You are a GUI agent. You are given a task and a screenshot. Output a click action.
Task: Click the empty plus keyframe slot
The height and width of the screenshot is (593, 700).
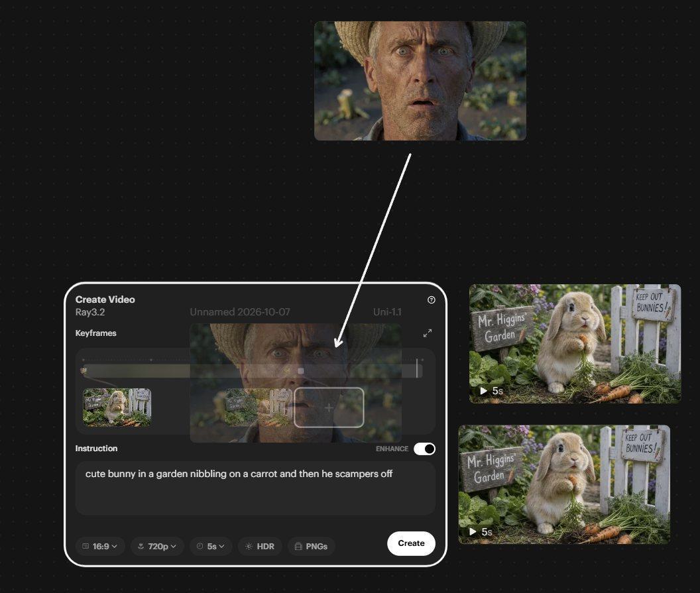329,407
